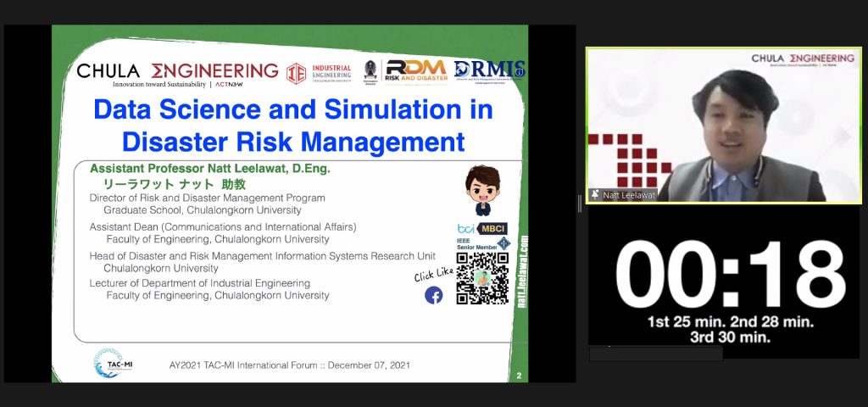Click the QR code on the slide

(x=482, y=278)
